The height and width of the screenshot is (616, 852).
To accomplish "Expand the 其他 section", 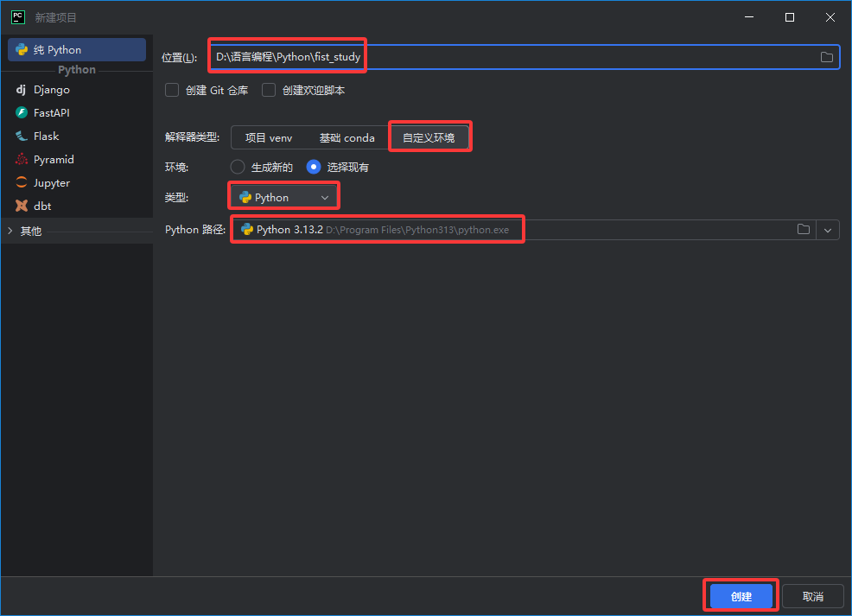I will pos(10,231).
